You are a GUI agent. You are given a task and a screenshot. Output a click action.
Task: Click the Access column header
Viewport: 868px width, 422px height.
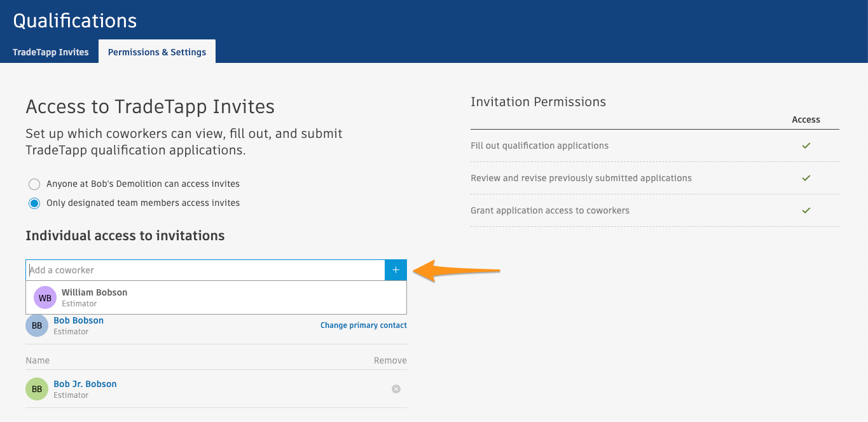(806, 119)
